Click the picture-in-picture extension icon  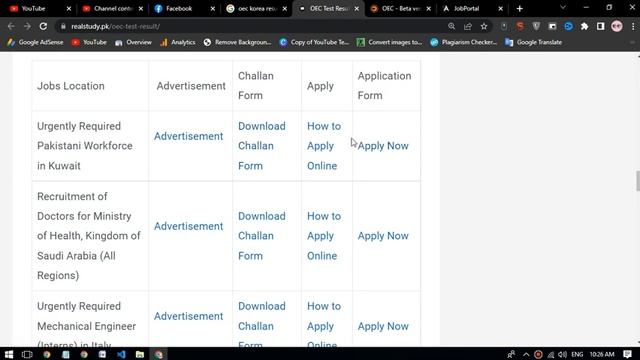(x=552, y=26)
